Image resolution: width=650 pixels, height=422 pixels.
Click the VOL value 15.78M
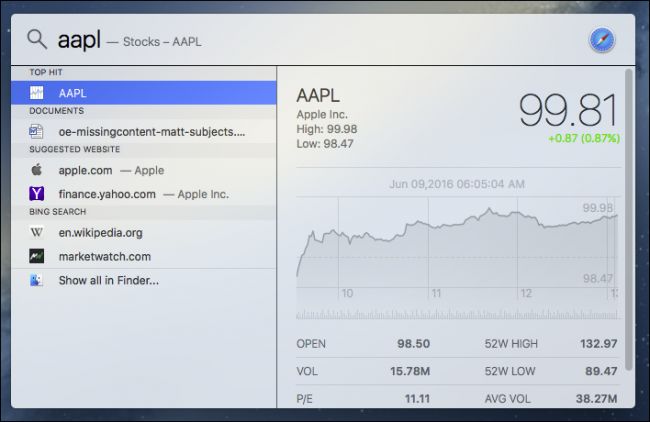(x=410, y=371)
